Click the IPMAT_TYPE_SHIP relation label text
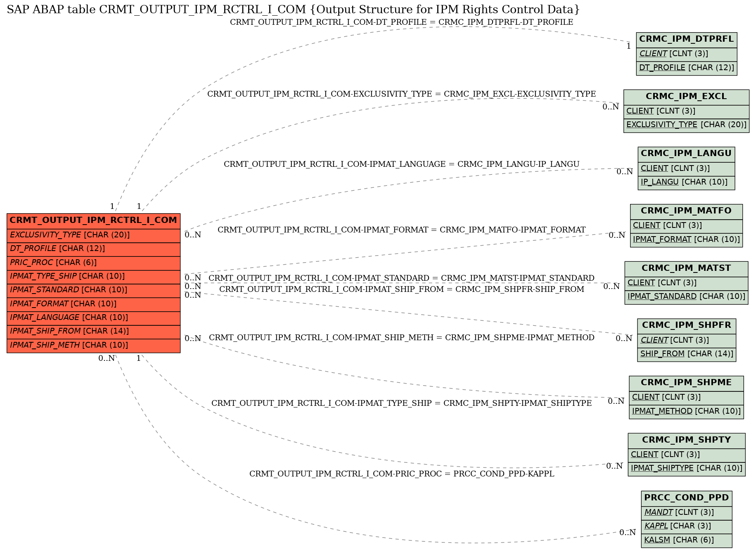 [401, 403]
